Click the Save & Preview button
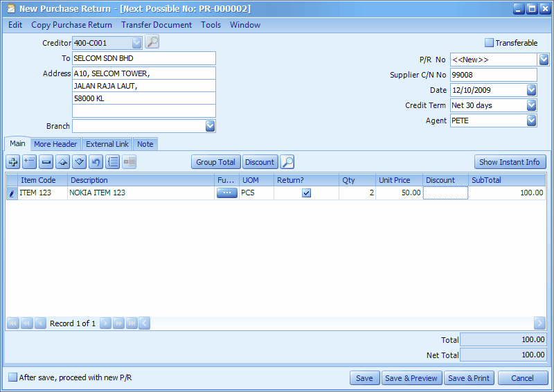Image resolution: width=554 pixels, height=392 pixels. click(411, 378)
